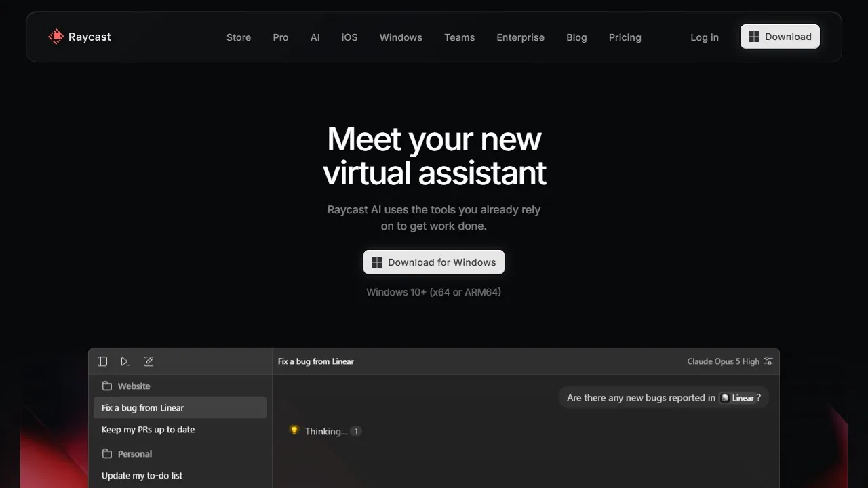Click the Log in link
The height and width of the screenshot is (488, 868).
tap(705, 37)
